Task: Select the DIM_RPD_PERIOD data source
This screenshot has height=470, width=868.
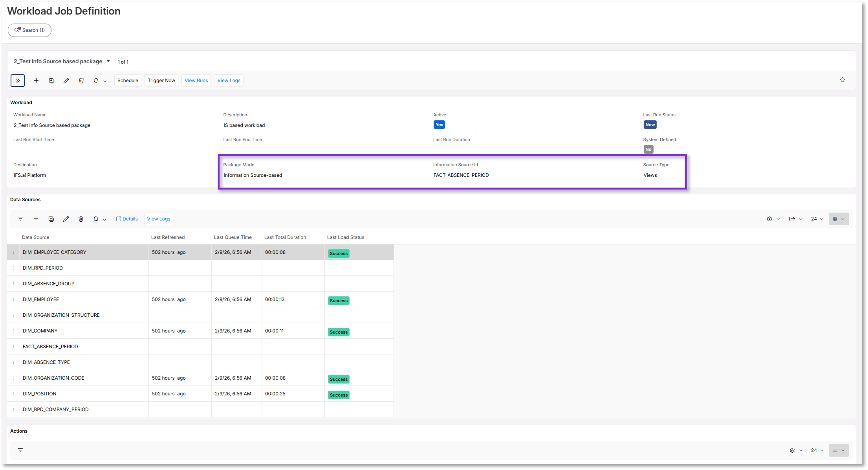Action: pos(42,268)
